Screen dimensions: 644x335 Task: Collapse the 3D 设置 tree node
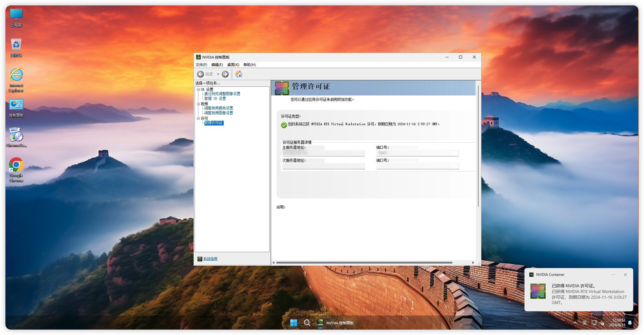[x=198, y=89]
